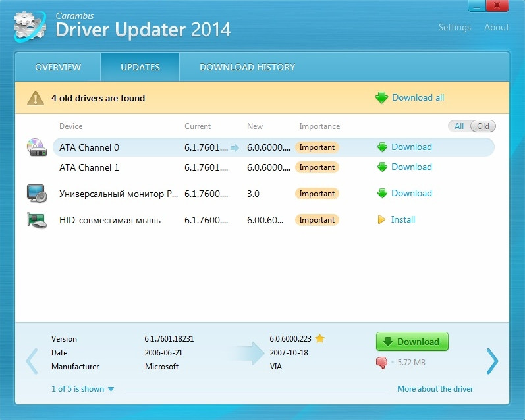Click the gold star next to version 6.0.6000.223

tap(319, 338)
